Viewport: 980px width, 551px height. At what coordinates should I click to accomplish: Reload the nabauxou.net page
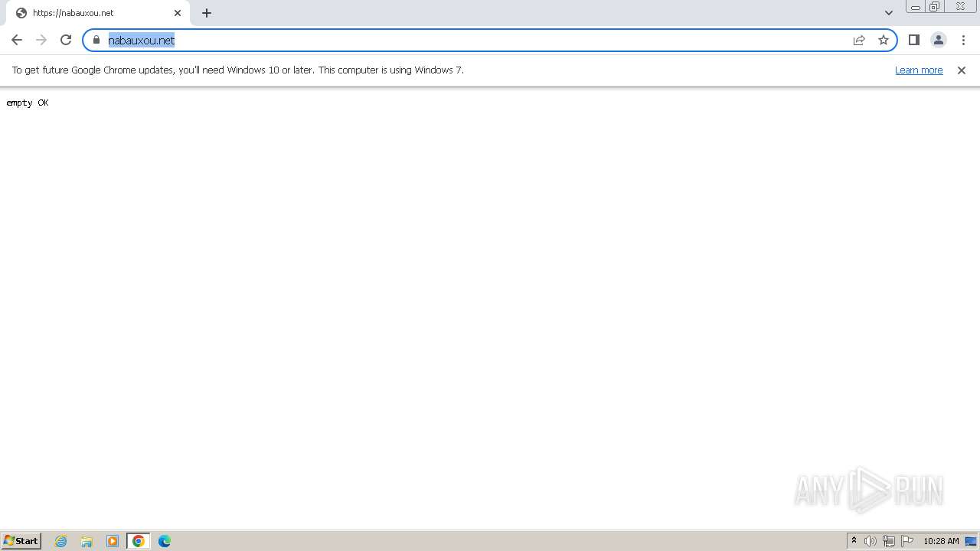click(x=66, y=40)
